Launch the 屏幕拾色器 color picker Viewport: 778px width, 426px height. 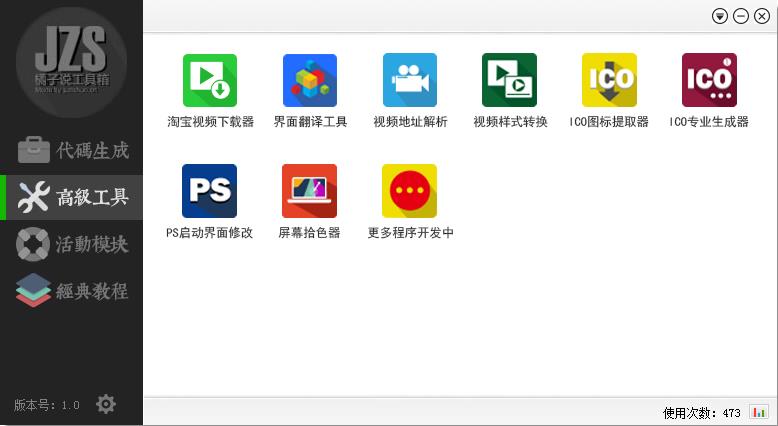pyautogui.click(x=309, y=191)
